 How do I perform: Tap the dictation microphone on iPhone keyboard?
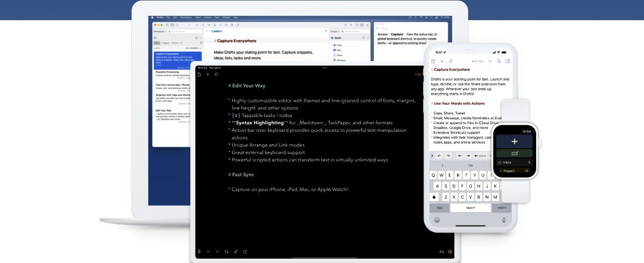pyautogui.click(x=503, y=220)
